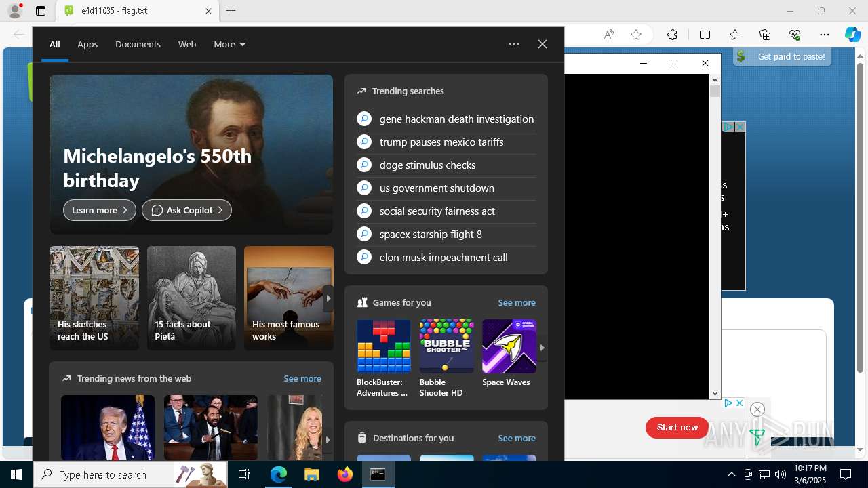Open Edge Settings and more menu
Viewport: 868px width, 488px height.
point(825,35)
